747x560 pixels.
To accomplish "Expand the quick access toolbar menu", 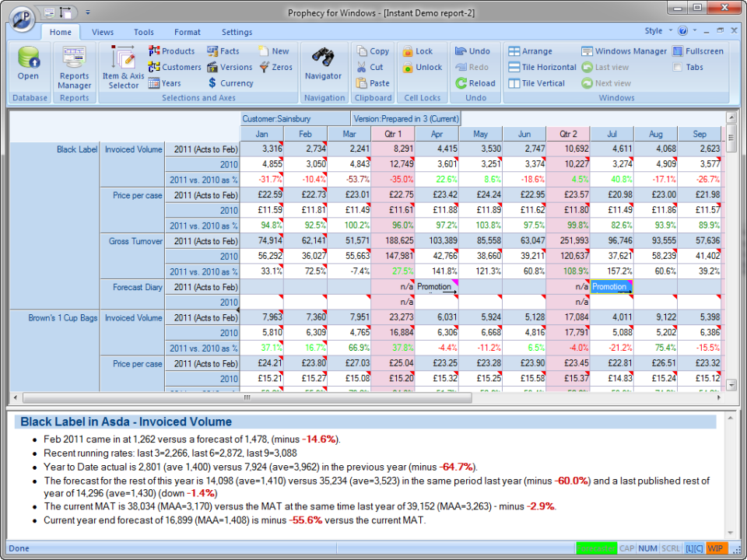I will [x=88, y=12].
